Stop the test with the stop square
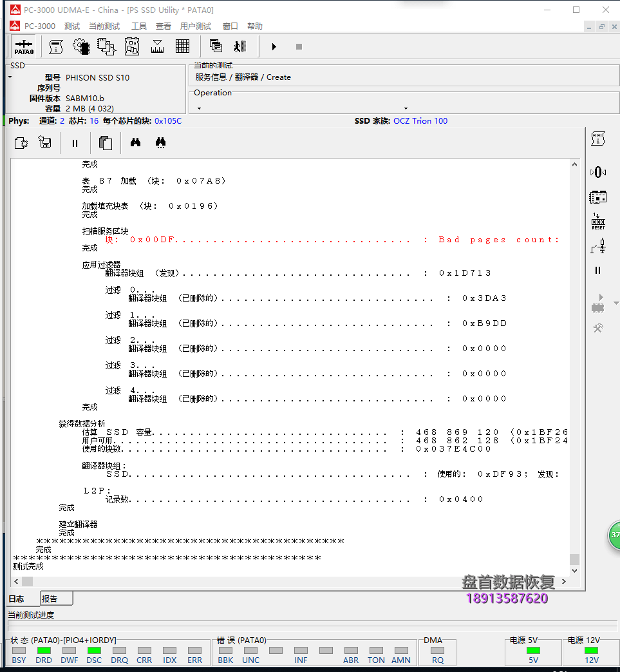 tap(299, 47)
